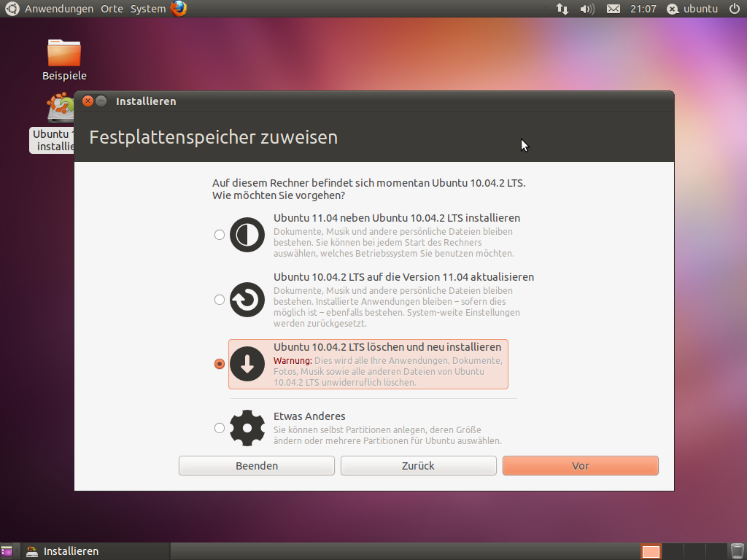The image size is (747, 560).
Task: Click the mail envelope indicator icon
Action: coord(612,9)
